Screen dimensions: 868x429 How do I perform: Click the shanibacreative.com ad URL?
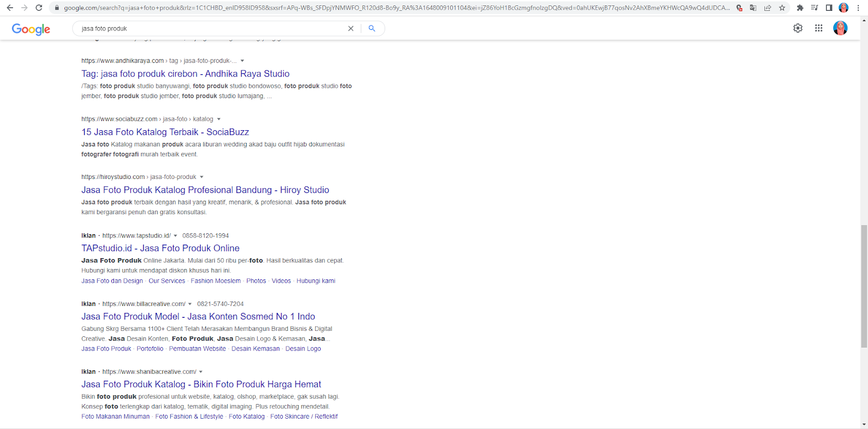pos(149,372)
